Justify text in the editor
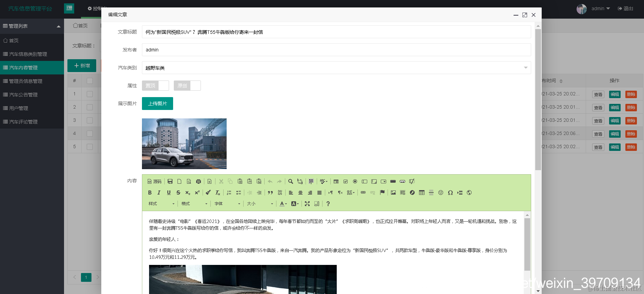644x294 pixels. coord(319,193)
